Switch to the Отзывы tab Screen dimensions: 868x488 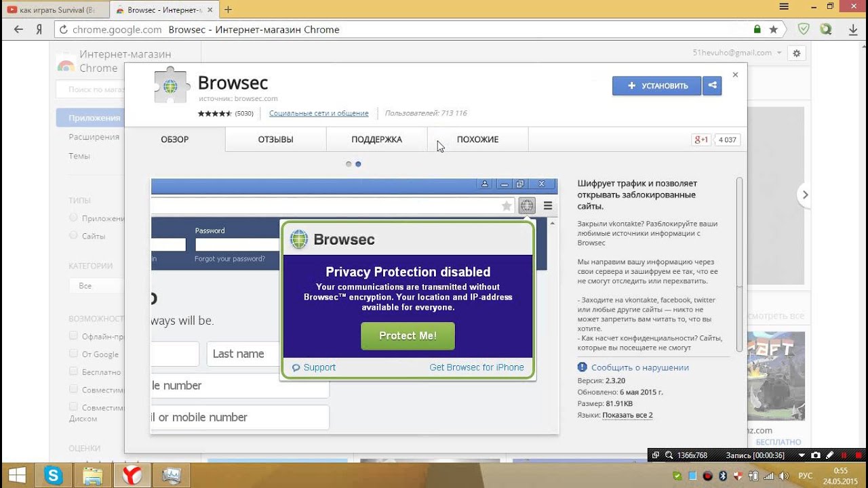[x=275, y=140]
